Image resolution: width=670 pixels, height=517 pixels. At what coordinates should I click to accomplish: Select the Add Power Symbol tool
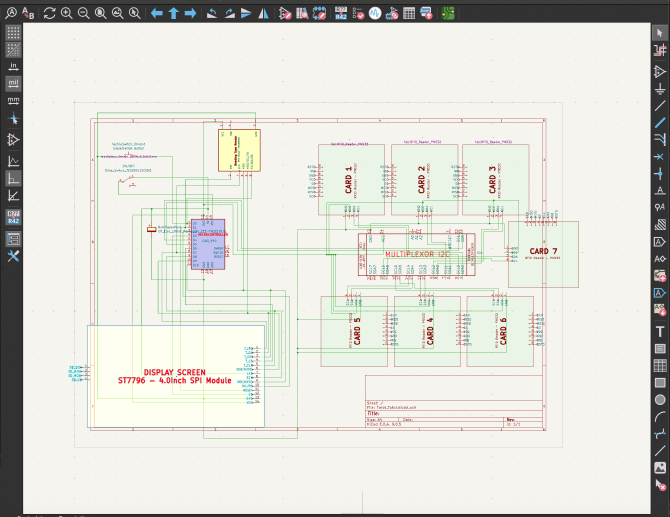(x=660, y=89)
